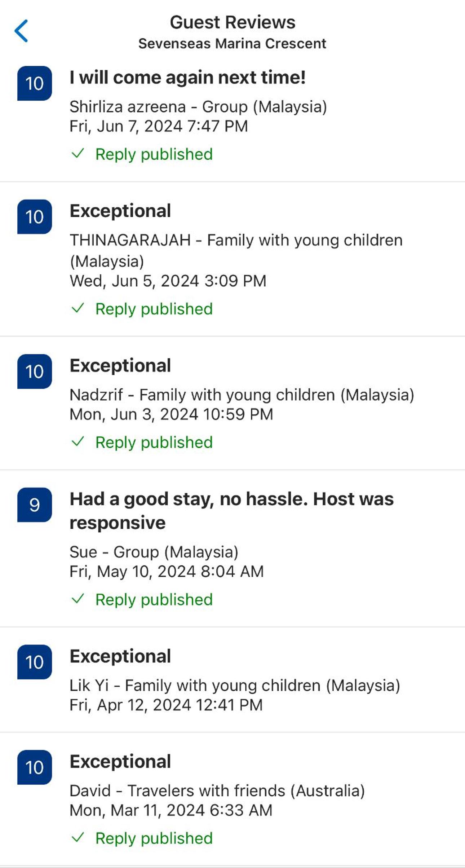
Task: Select David's Travelers with friends review
Action: [x=232, y=800]
